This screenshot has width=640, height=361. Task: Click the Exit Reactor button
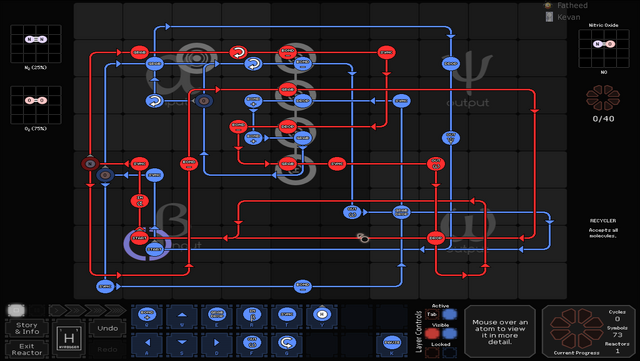(x=27, y=350)
